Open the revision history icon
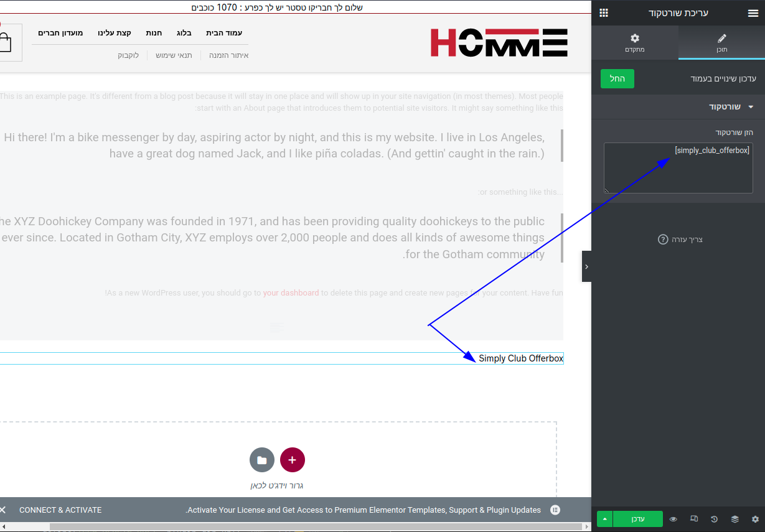Viewport: 765px width, 532px height. click(x=714, y=519)
